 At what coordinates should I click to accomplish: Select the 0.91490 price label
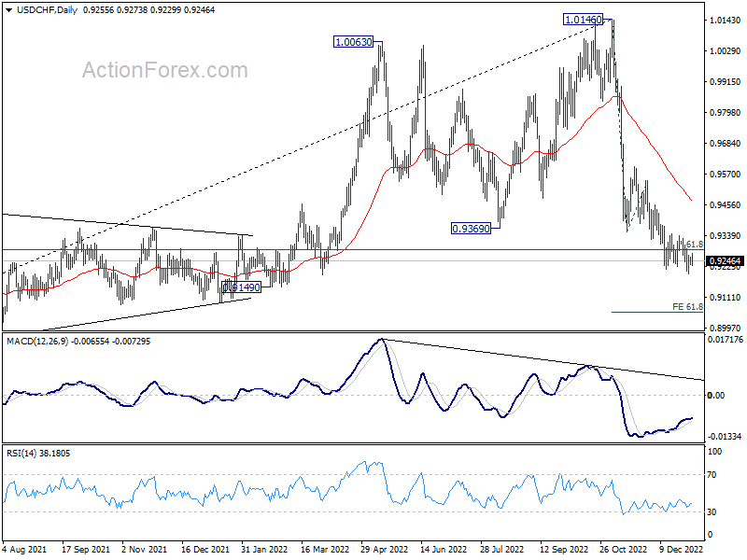242,287
